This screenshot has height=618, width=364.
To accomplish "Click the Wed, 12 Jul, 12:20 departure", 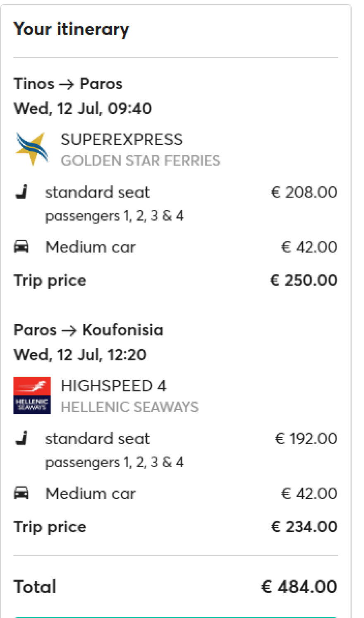I will pos(80,355).
